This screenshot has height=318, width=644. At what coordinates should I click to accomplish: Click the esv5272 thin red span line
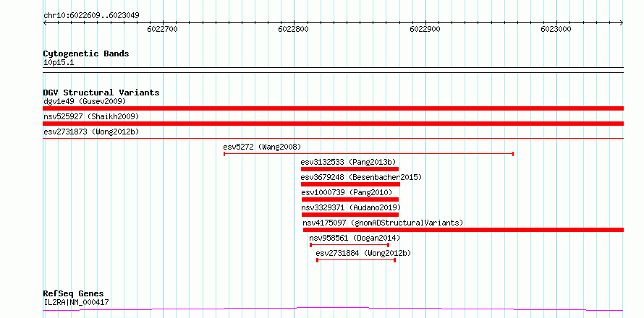(x=368, y=154)
